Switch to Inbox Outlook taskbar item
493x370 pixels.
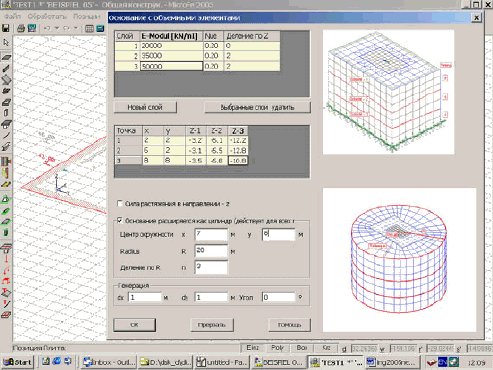click(109, 362)
